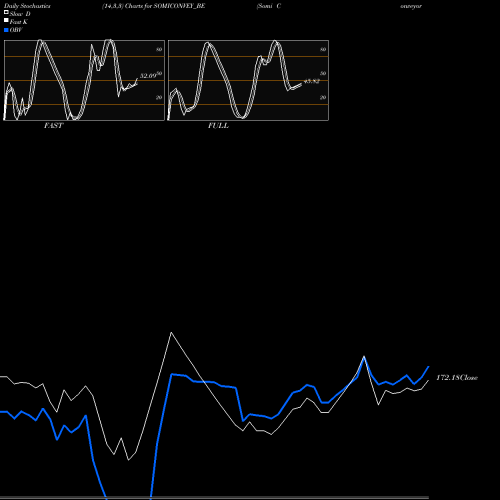The width and height of the screenshot is (500, 500).
Task: Click the 80 level label in FULL chart
Action: 323,49
